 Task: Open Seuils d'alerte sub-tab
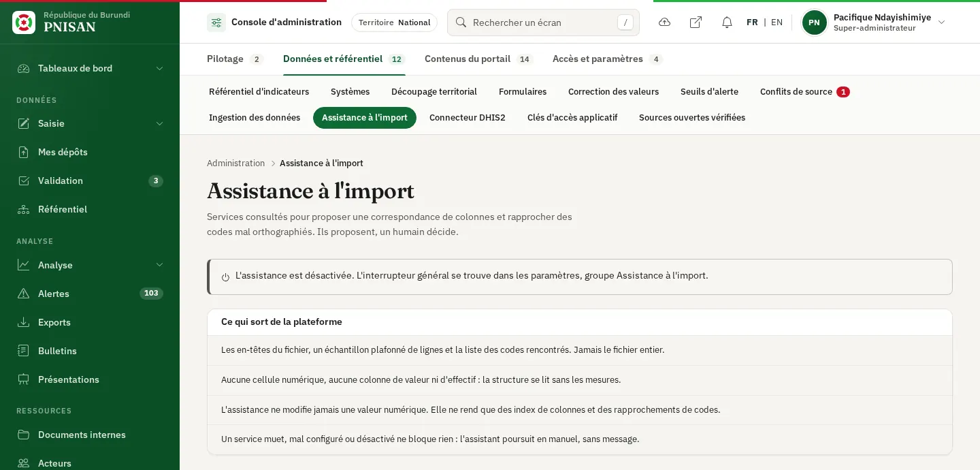709,92
